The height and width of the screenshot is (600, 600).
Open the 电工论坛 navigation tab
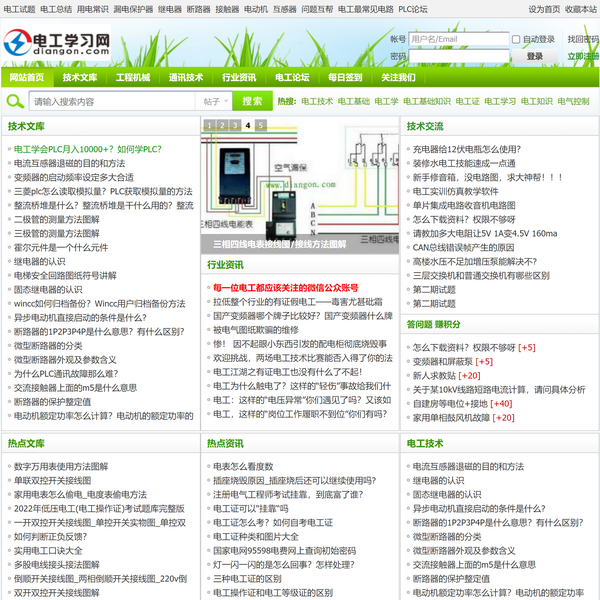coord(292,77)
